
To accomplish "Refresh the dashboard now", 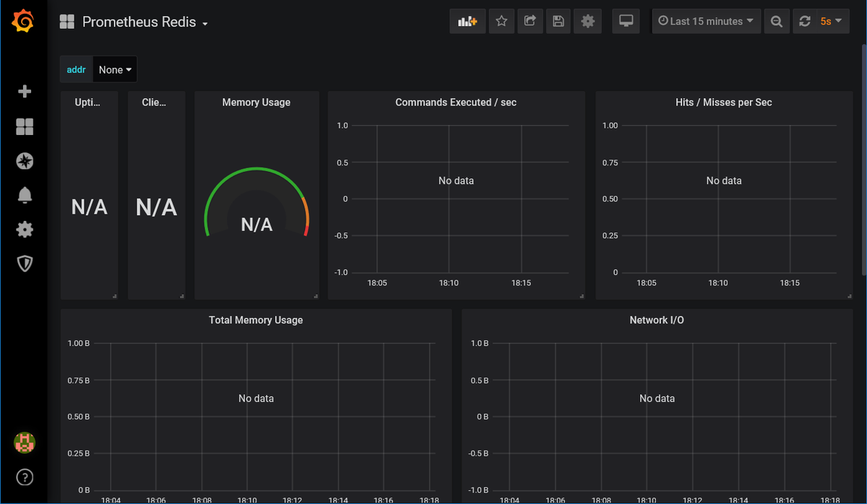I will pyautogui.click(x=804, y=22).
